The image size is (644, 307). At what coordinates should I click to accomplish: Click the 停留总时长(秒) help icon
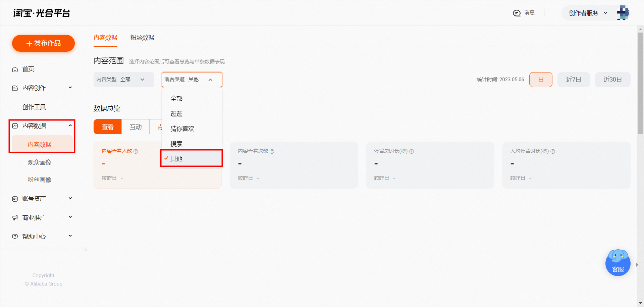[x=412, y=152]
